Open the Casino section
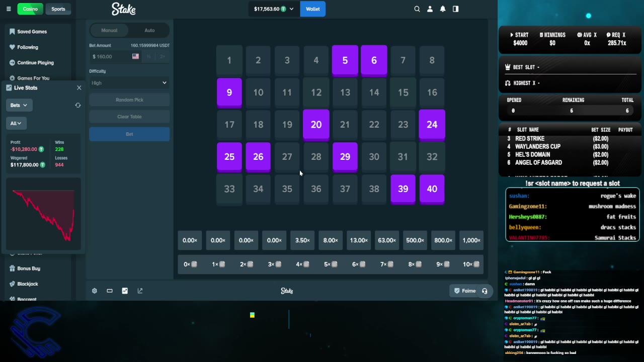This screenshot has width=644, height=362. (30, 9)
